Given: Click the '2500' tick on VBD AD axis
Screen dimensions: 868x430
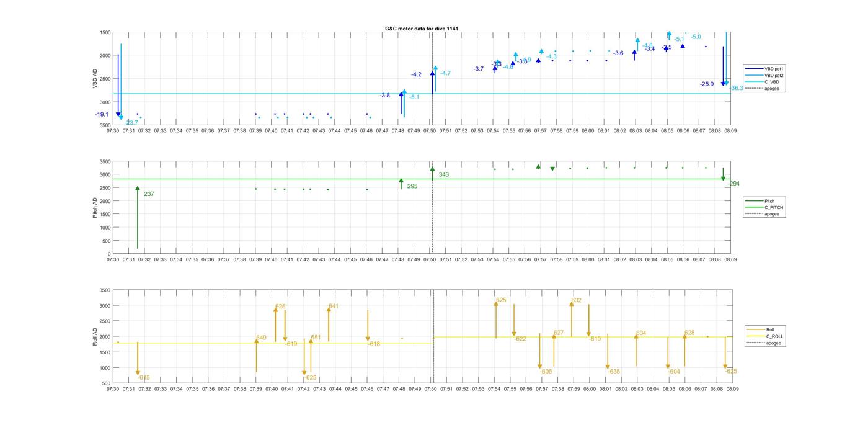Looking at the screenshot, I should pos(105,79).
